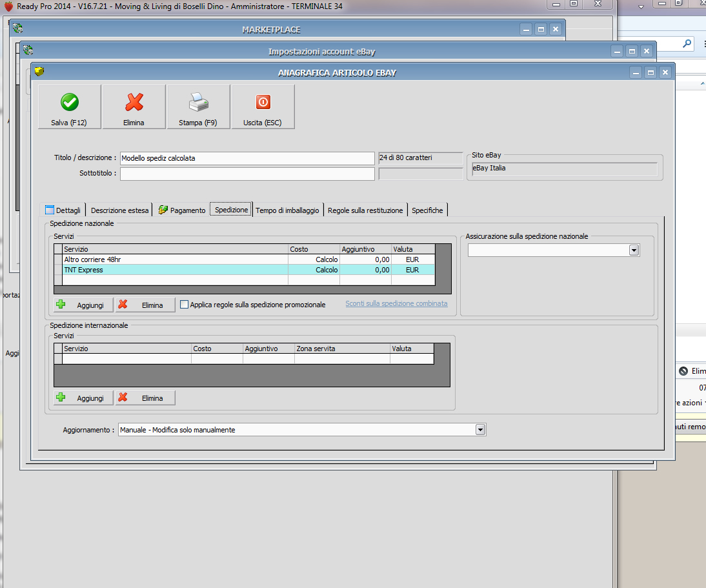
Task: Click the Sottotitolo input field
Action: click(247, 174)
